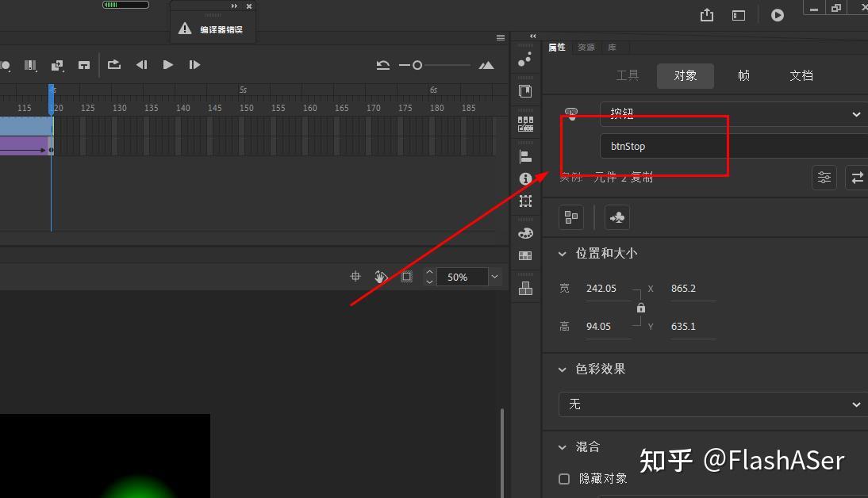Open the Info panel icon
The image size is (868, 498).
pos(524,178)
